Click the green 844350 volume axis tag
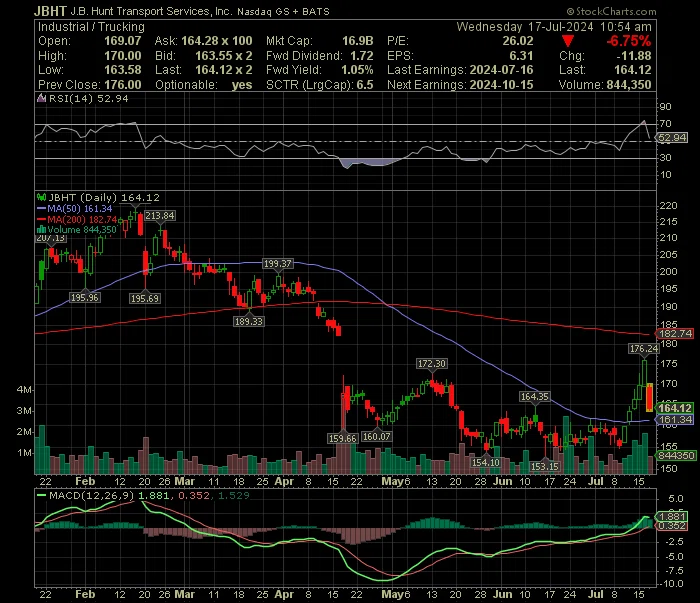 click(675, 456)
